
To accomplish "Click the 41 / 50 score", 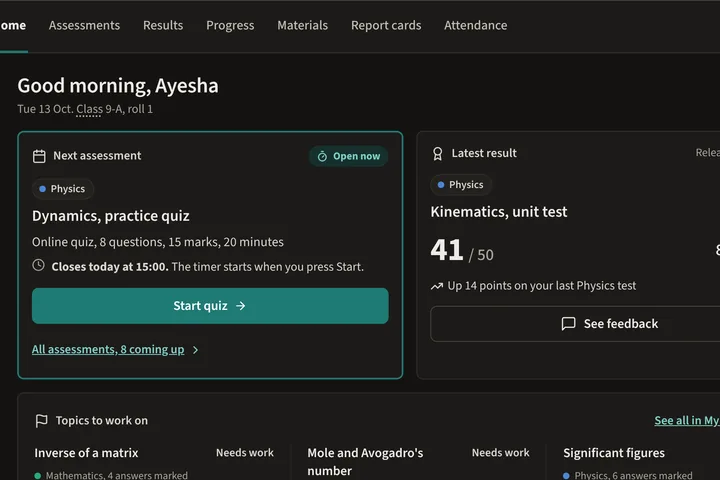I will pos(462,251).
